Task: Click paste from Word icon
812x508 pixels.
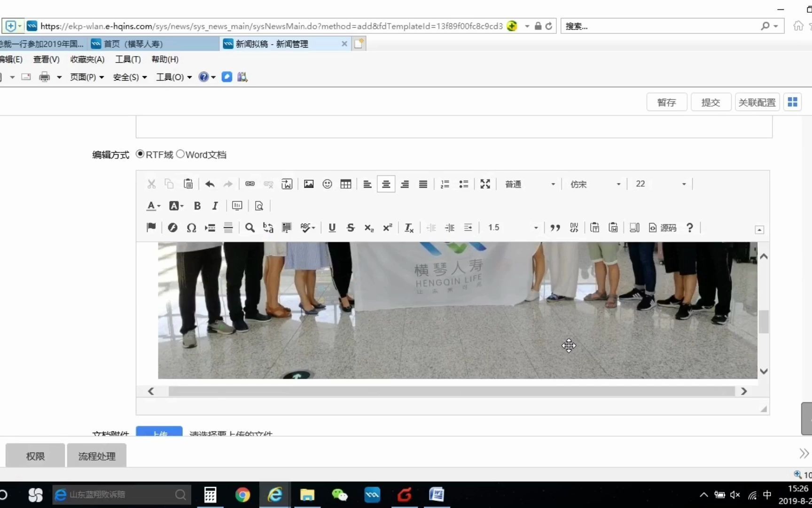Action: tap(613, 228)
